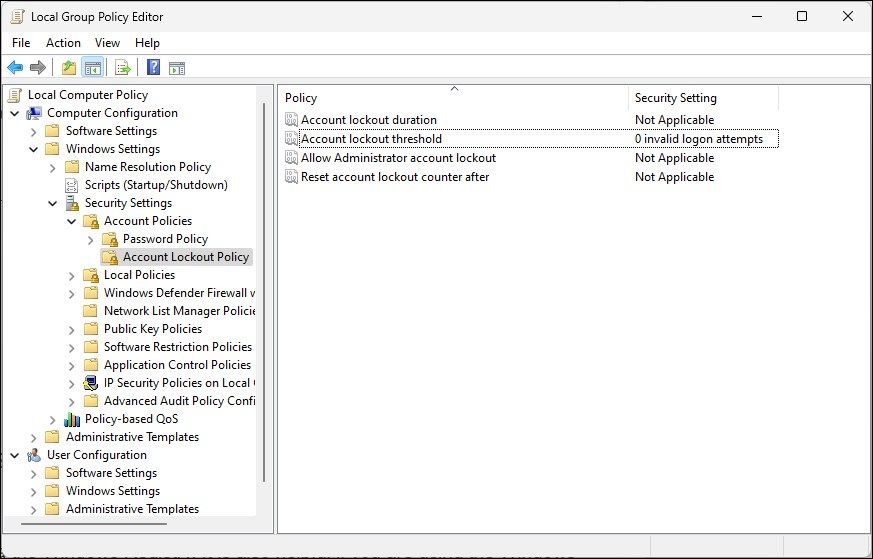Click the Account lockout duration policy icon
Image resolution: width=873 pixels, height=559 pixels.
pos(291,120)
